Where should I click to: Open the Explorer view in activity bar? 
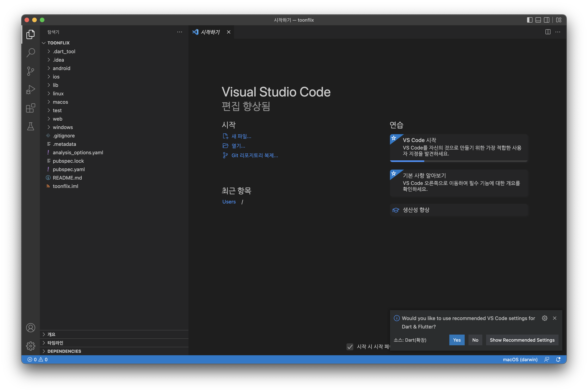[x=30, y=34]
